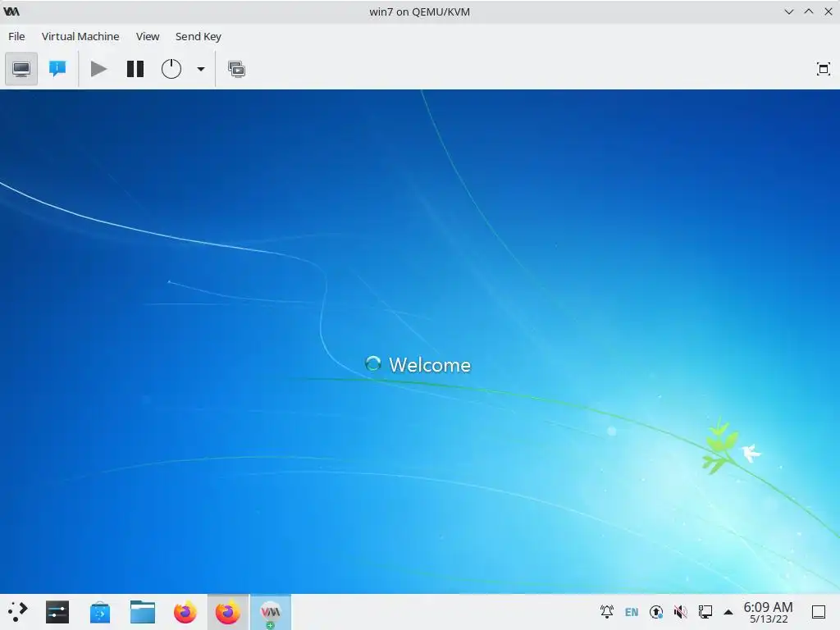Launch the first Firefox taskbar icon
This screenshot has width=840, height=630.
185,612
